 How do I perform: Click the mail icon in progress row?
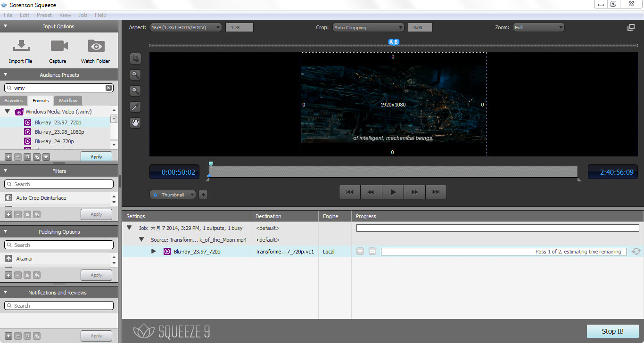(372, 252)
